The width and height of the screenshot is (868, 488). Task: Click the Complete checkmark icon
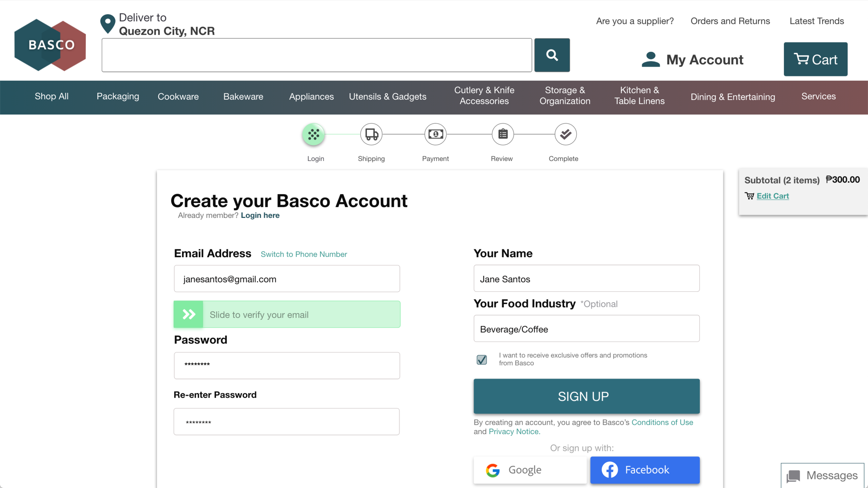[x=565, y=134]
